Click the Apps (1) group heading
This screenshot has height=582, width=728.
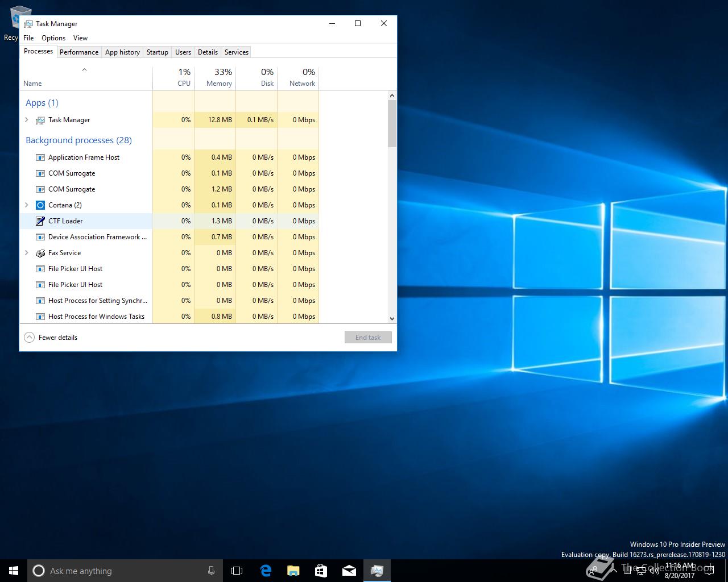[x=42, y=103]
